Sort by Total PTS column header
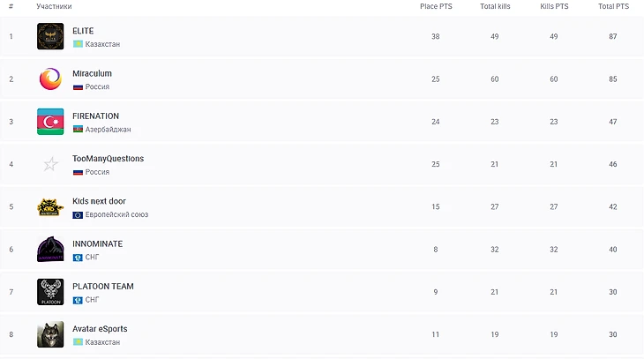This screenshot has height=359, width=644. pyautogui.click(x=613, y=6)
